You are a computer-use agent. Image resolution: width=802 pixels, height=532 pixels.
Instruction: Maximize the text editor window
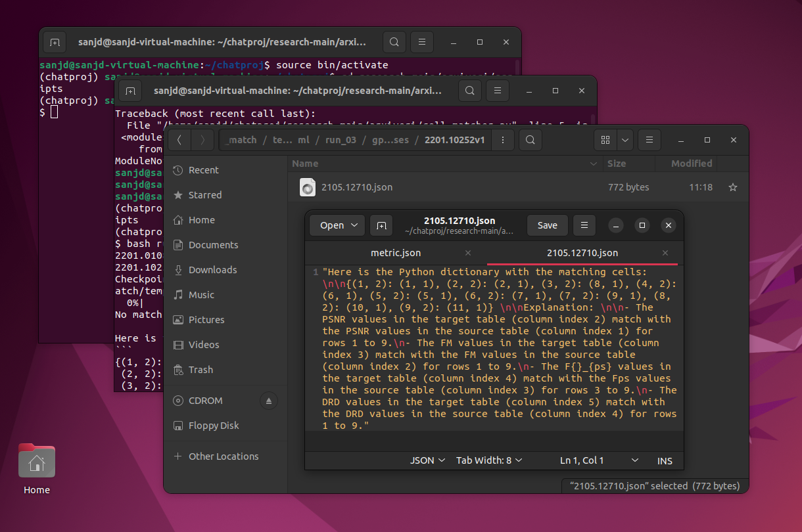[642, 225]
